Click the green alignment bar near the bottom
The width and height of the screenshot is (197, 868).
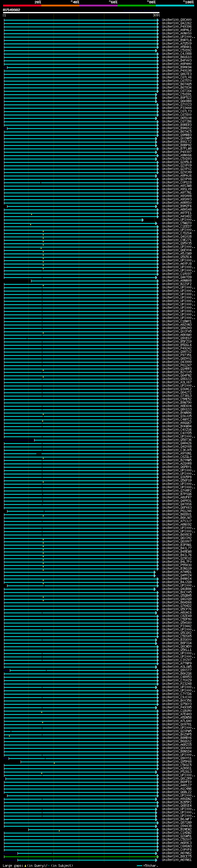point(81,857)
